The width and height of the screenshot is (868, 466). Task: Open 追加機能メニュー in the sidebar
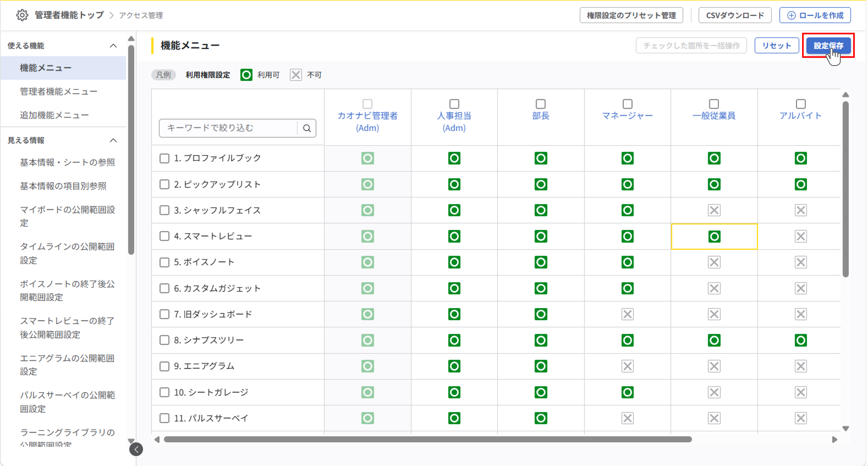pos(54,115)
